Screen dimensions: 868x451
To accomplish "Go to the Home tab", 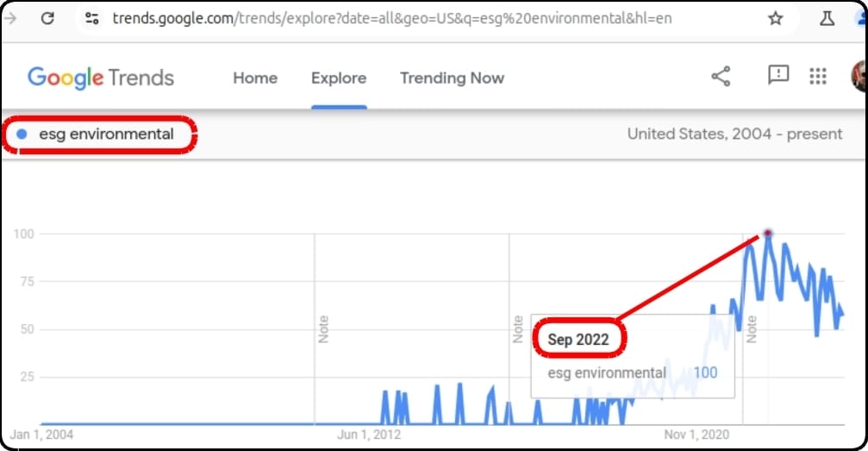I will coord(255,78).
